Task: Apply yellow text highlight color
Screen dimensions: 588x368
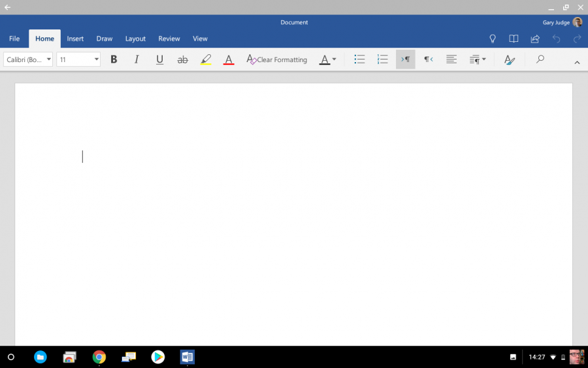Action: [206, 59]
